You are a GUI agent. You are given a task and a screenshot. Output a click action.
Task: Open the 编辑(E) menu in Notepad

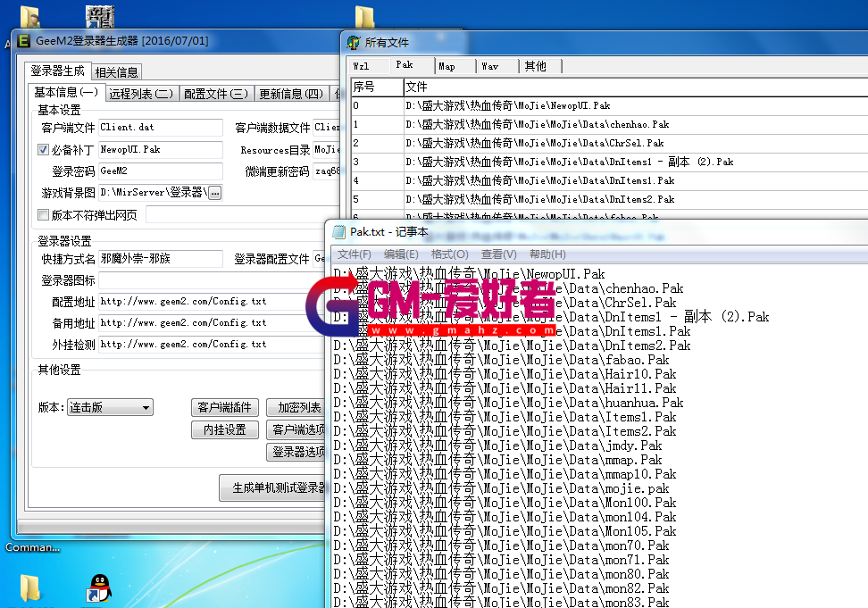tap(401, 254)
